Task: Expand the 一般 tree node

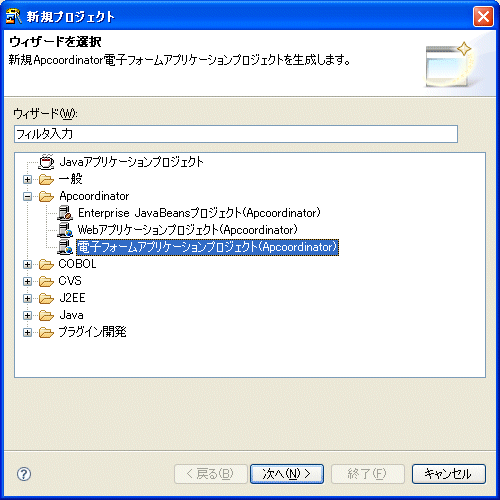Action: tap(28, 179)
